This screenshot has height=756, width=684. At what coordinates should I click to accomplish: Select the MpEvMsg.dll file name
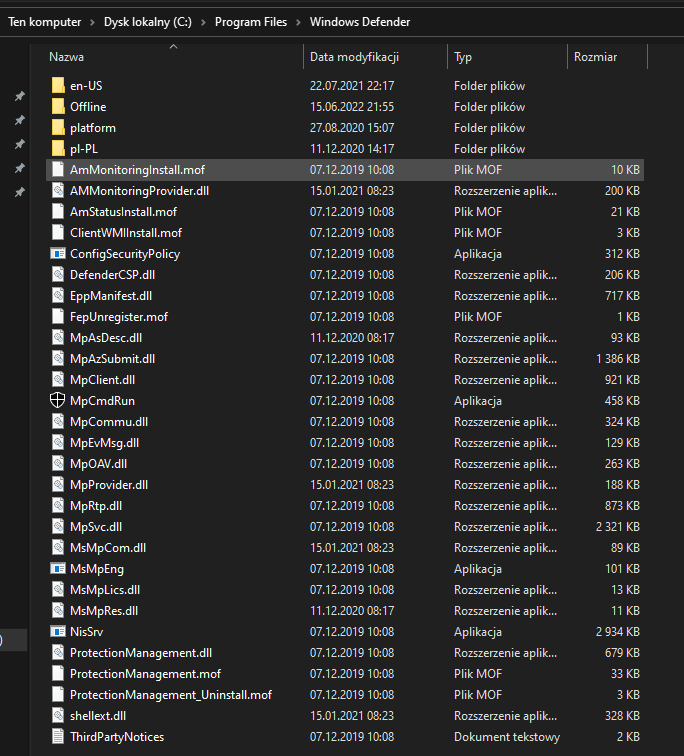(105, 443)
